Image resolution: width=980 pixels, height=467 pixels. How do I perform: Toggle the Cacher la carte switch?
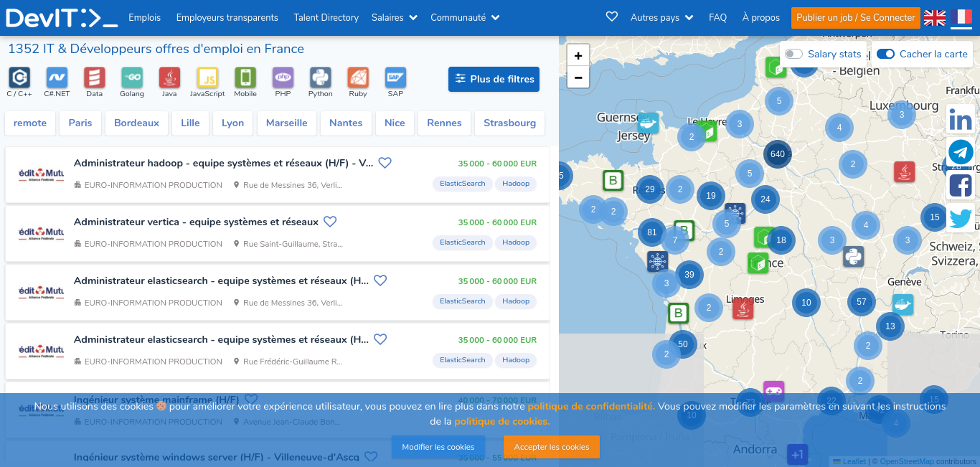pyautogui.click(x=885, y=54)
